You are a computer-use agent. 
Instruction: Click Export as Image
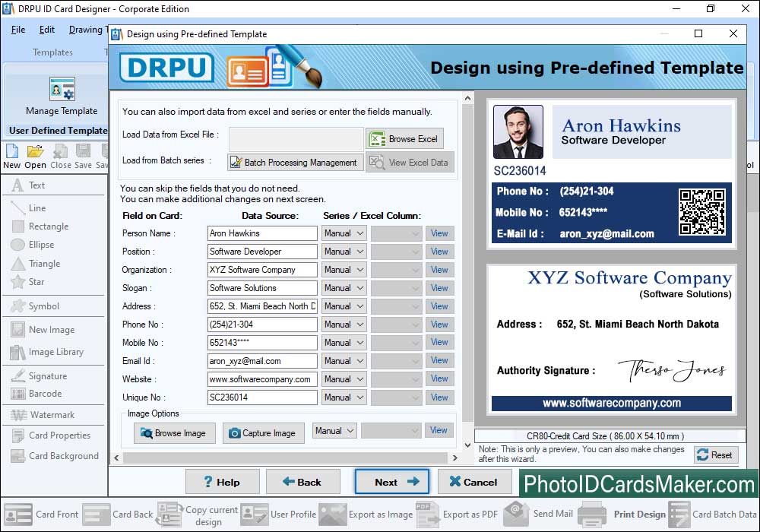click(x=366, y=514)
